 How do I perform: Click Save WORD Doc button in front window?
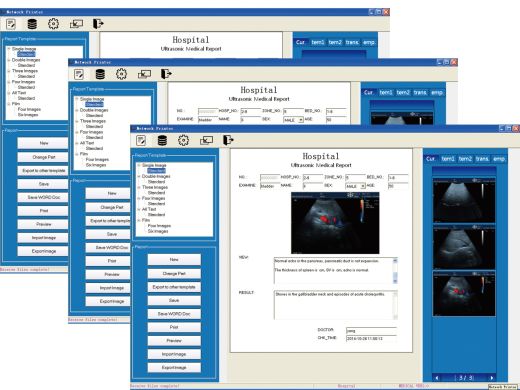174,314
